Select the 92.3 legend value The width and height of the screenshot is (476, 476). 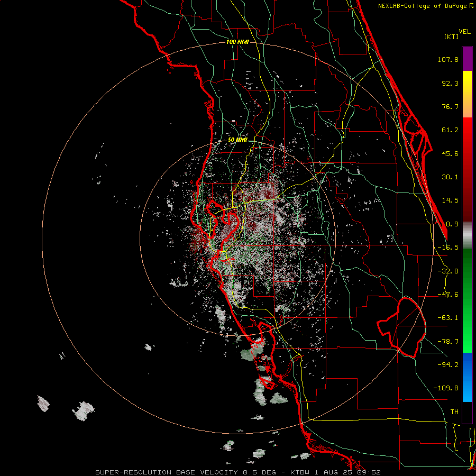click(450, 83)
